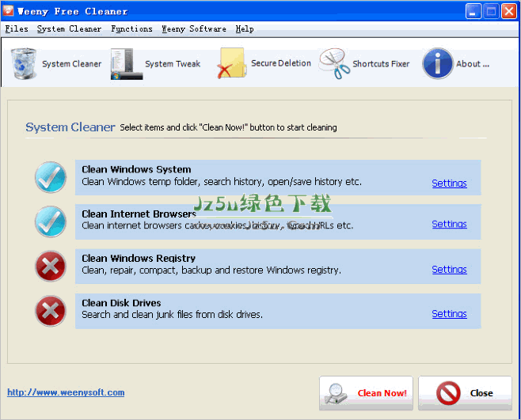521x420 pixels.
Task: Open Settings for Clean Disk Drives
Action: (449, 314)
